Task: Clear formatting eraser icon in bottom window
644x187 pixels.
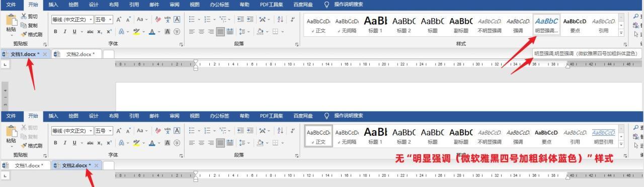Action: pos(157,131)
